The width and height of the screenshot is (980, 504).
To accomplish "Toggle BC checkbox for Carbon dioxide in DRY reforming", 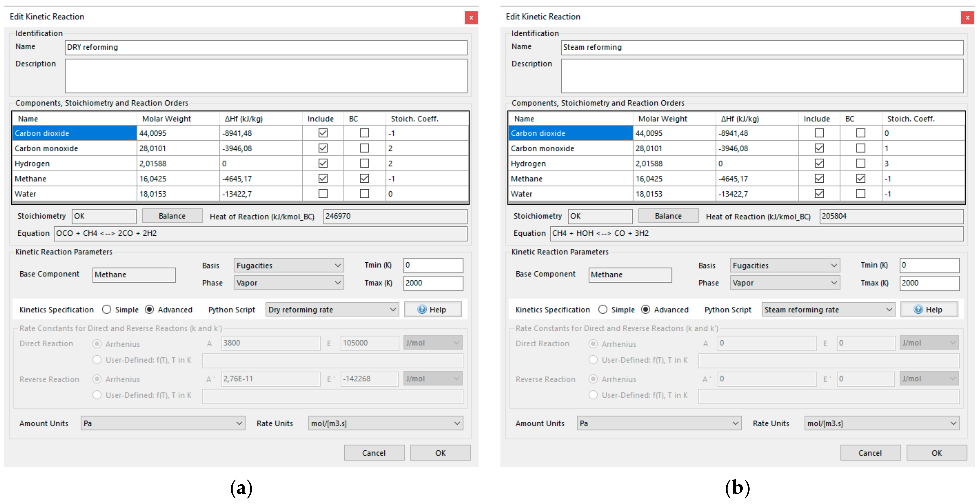I will (364, 133).
